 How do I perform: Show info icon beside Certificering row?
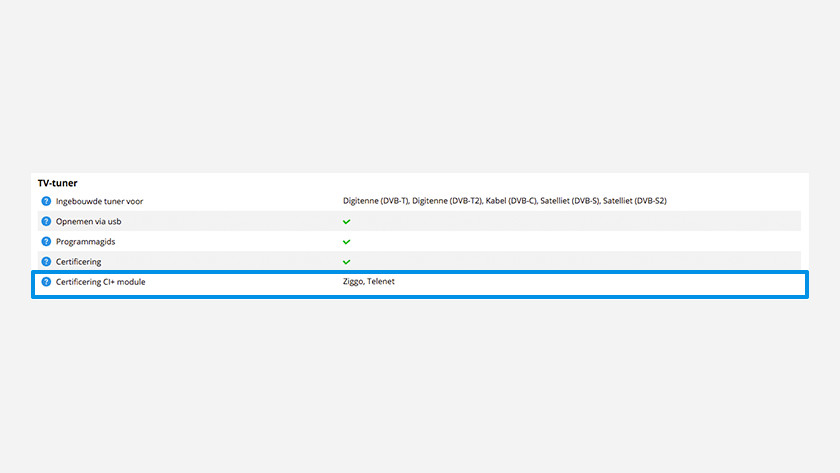(46, 261)
